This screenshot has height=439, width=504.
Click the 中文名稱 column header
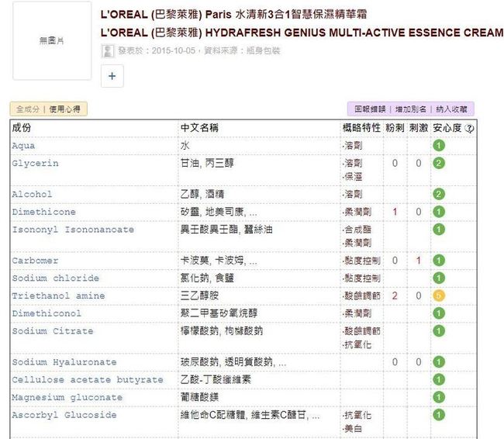point(199,128)
